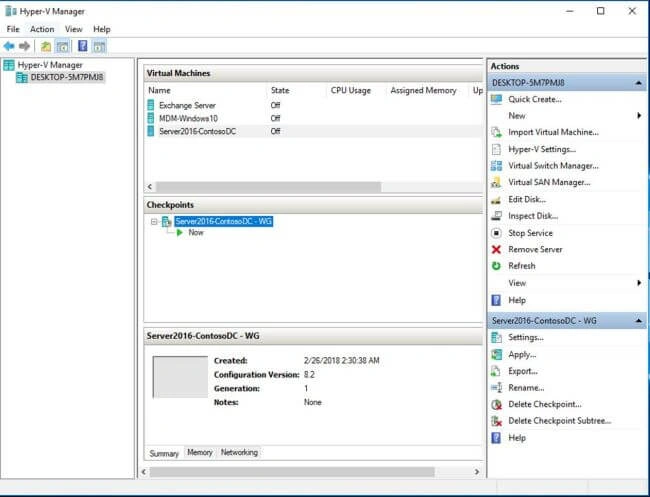Click the Exchange Server VM icon
Screen dimensions: 650x497
point(151,105)
